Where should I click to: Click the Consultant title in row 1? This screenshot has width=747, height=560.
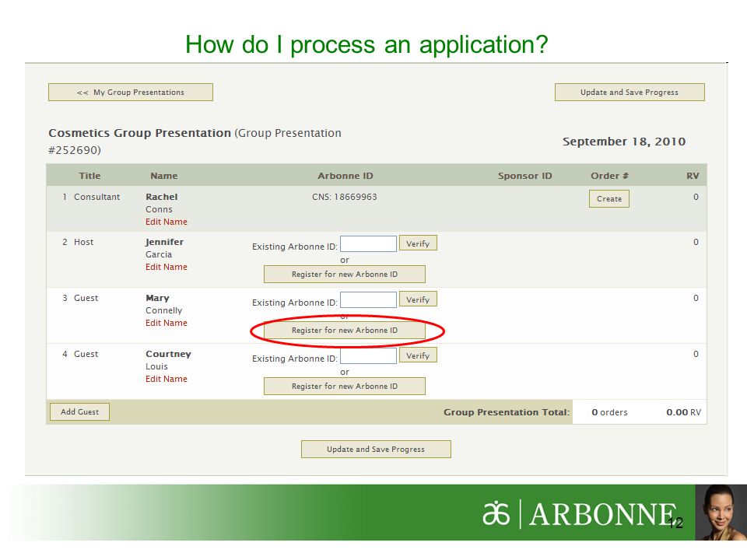point(96,197)
